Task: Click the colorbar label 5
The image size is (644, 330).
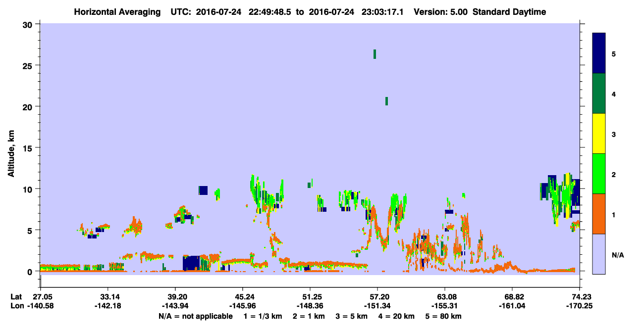Action: click(x=613, y=53)
